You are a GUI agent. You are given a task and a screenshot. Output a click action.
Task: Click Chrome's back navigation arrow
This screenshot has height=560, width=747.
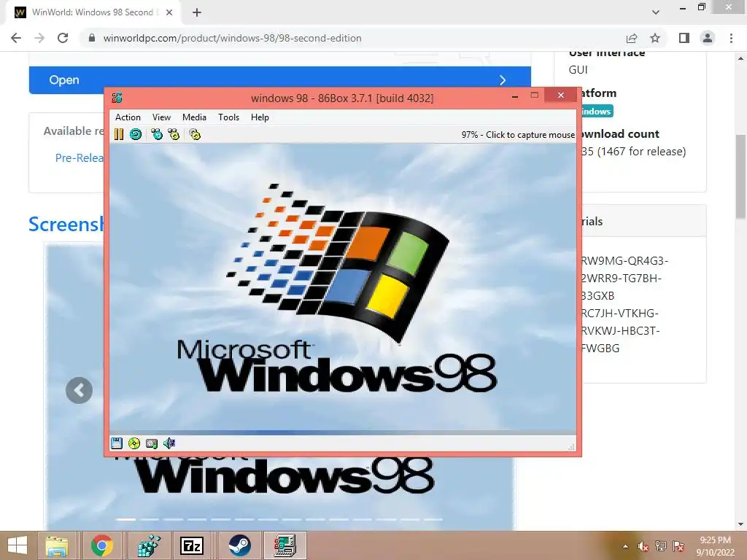[16, 38]
